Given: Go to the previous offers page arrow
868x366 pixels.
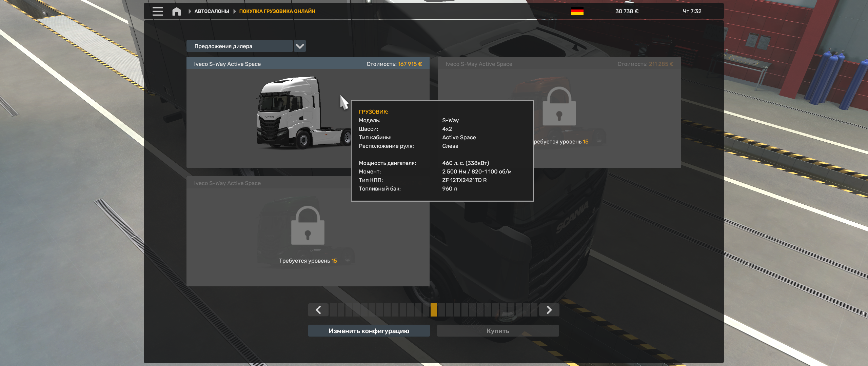Looking at the screenshot, I should pyautogui.click(x=318, y=310).
